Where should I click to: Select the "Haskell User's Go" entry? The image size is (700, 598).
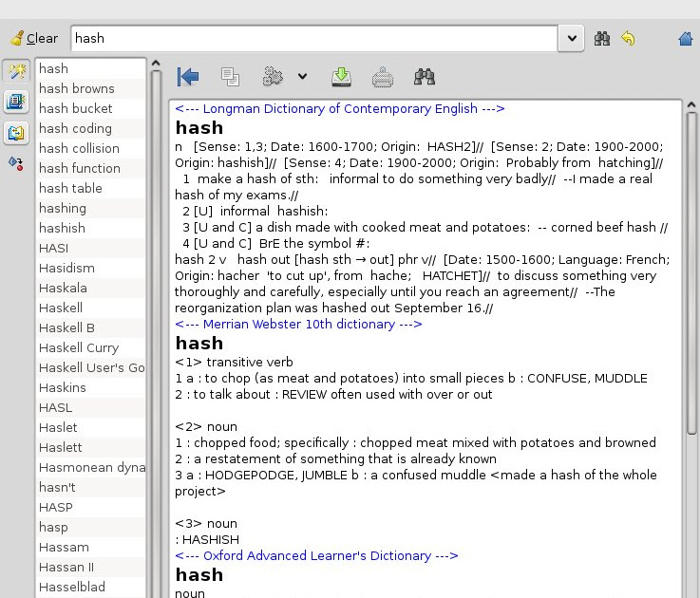pos(90,367)
